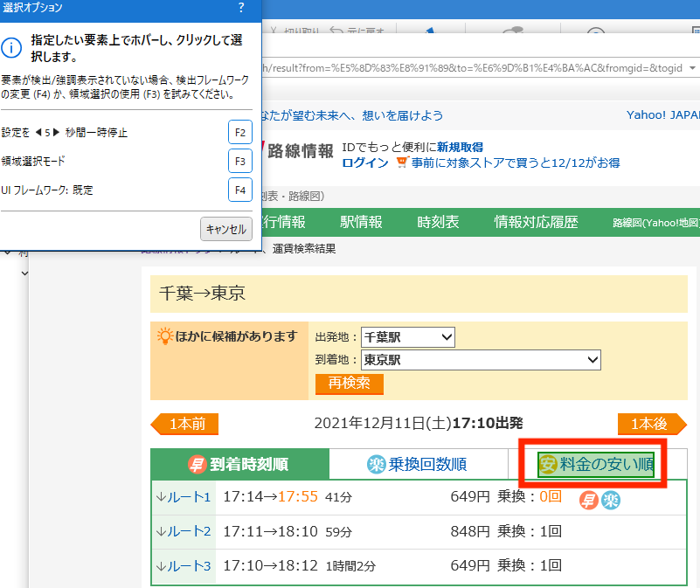Image resolution: width=700 pixels, height=588 pixels.
Task: Click the blue 楽 badge in ルート1 row
Action: [x=611, y=500]
